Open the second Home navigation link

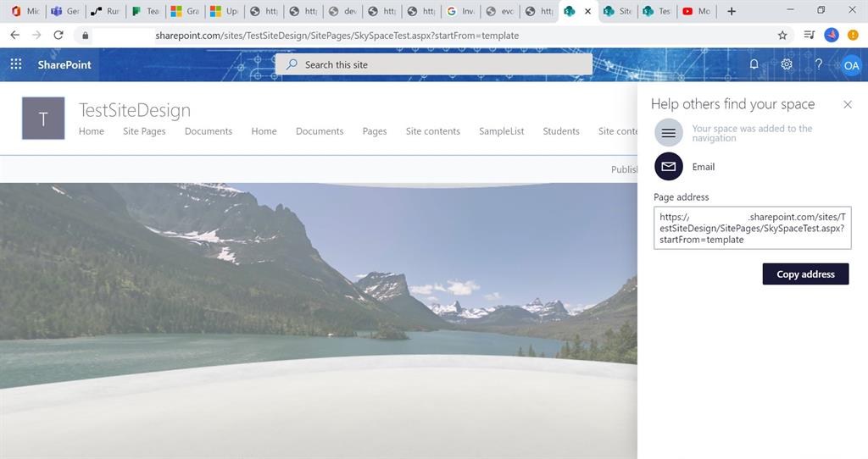(264, 131)
